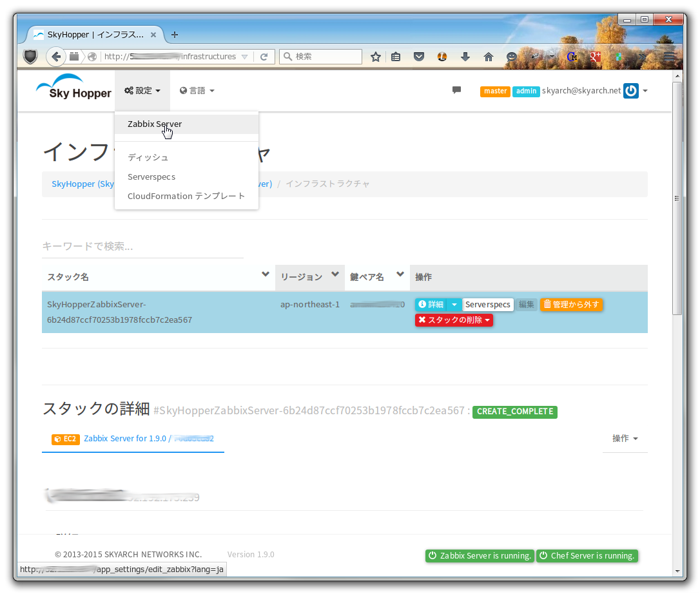Click the 管理から外す button
700x594 pixels.
click(x=572, y=304)
